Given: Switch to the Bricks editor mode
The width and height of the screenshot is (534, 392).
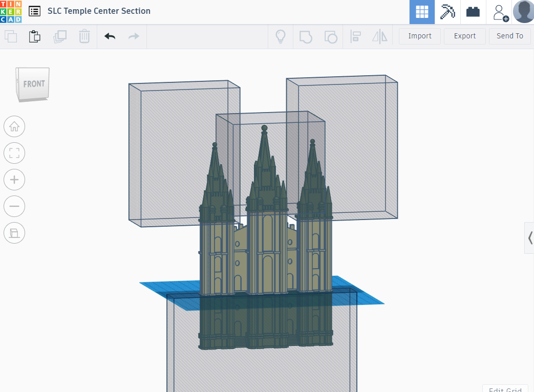Looking at the screenshot, I should click(473, 12).
